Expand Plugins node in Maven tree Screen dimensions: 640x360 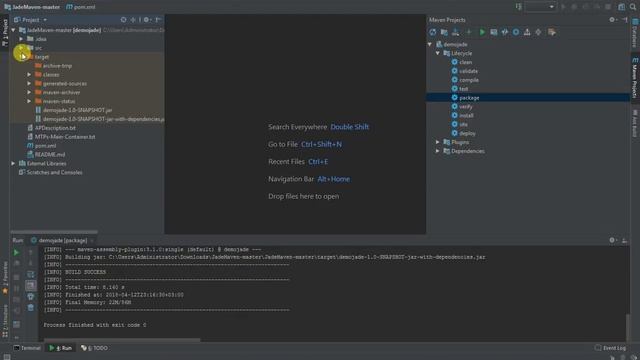click(438, 142)
